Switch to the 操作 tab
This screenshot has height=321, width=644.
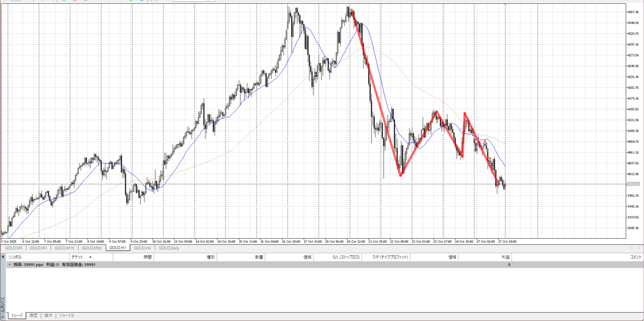48,316
